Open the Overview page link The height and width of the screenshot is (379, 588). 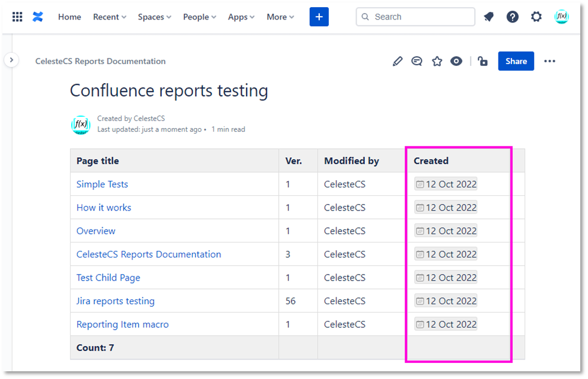[96, 231]
